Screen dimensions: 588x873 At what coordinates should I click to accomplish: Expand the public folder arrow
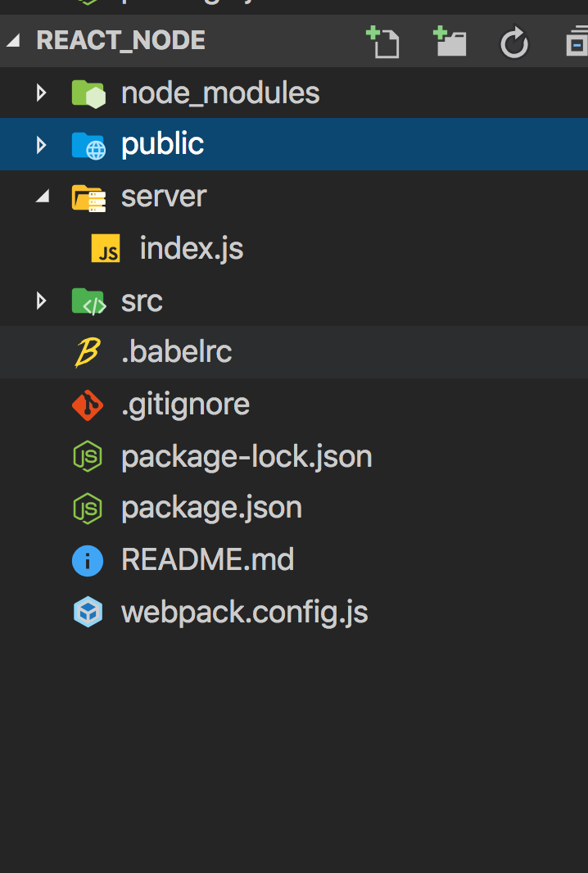coord(41,145)
